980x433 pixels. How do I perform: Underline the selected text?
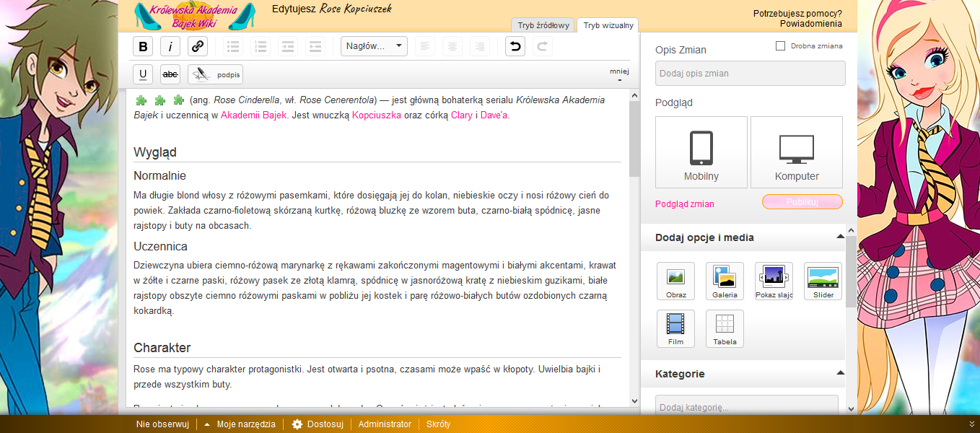coord(143,74)
